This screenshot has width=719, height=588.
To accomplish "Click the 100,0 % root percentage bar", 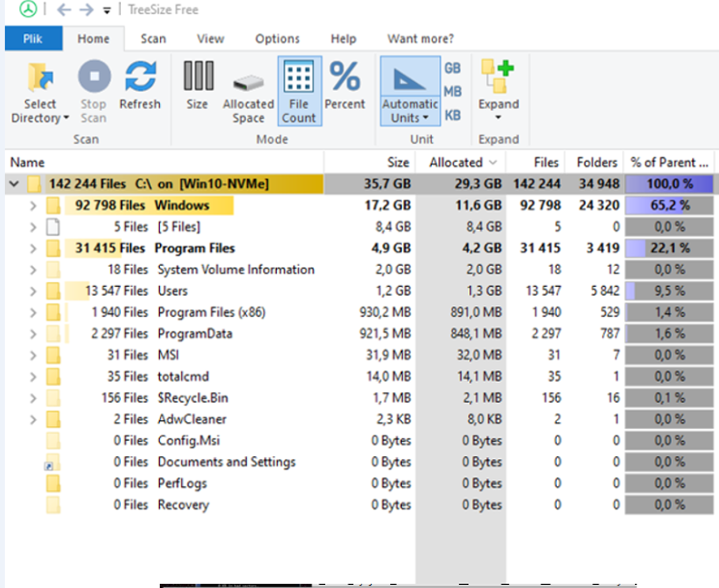I will [669, 184].
